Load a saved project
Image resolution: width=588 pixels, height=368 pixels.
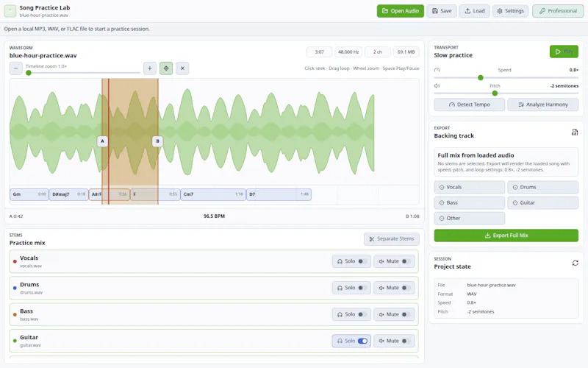(x=474, y=11)
